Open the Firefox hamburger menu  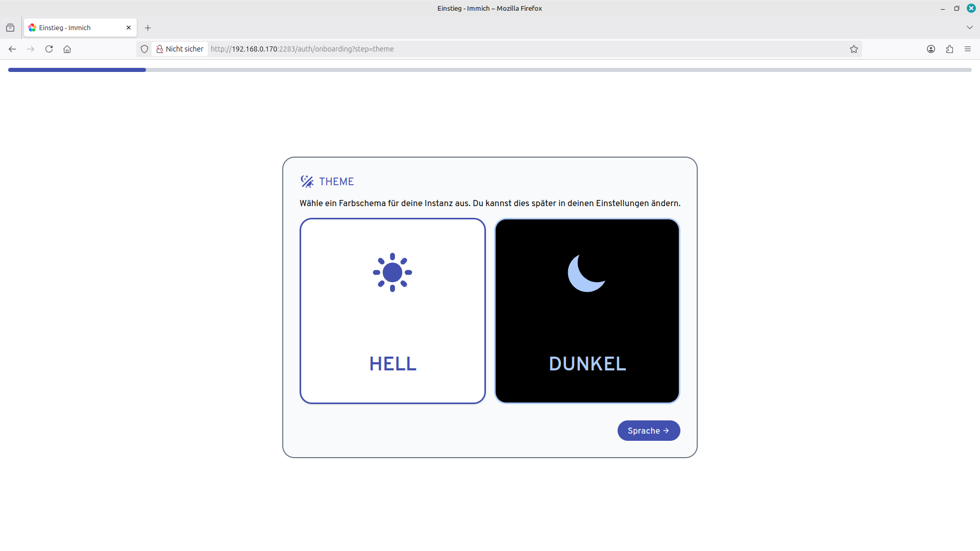pos(968,49)
